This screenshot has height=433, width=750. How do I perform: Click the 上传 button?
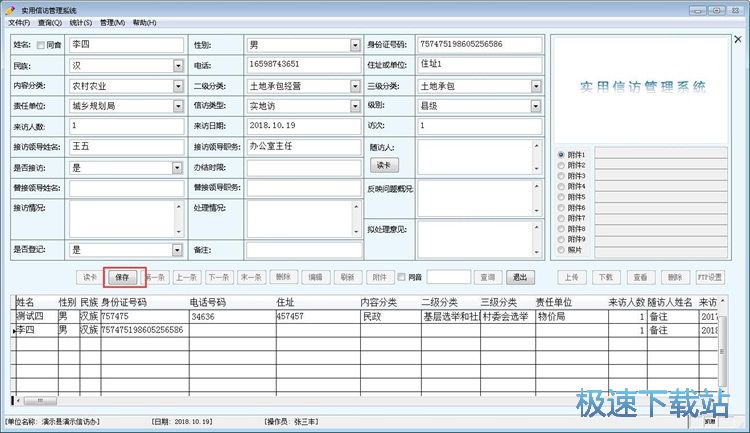click(x=572, y=277)
